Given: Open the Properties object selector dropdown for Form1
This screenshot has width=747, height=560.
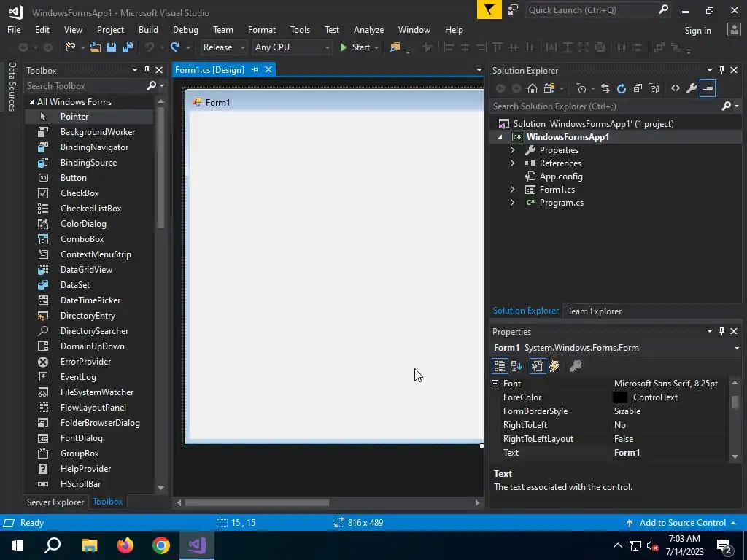Looking at the screenshot, I should 737,348.
